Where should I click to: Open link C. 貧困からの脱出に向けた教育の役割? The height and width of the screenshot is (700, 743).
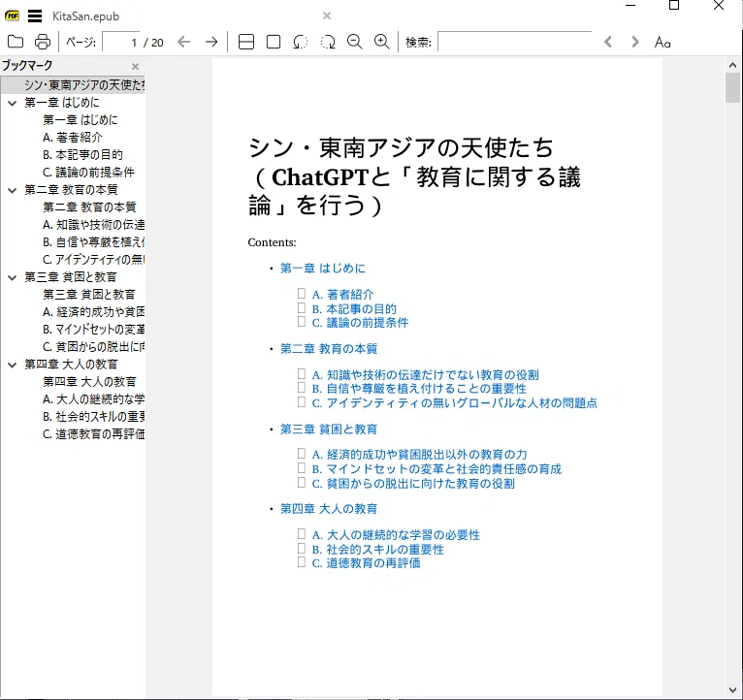click(413, 484)
